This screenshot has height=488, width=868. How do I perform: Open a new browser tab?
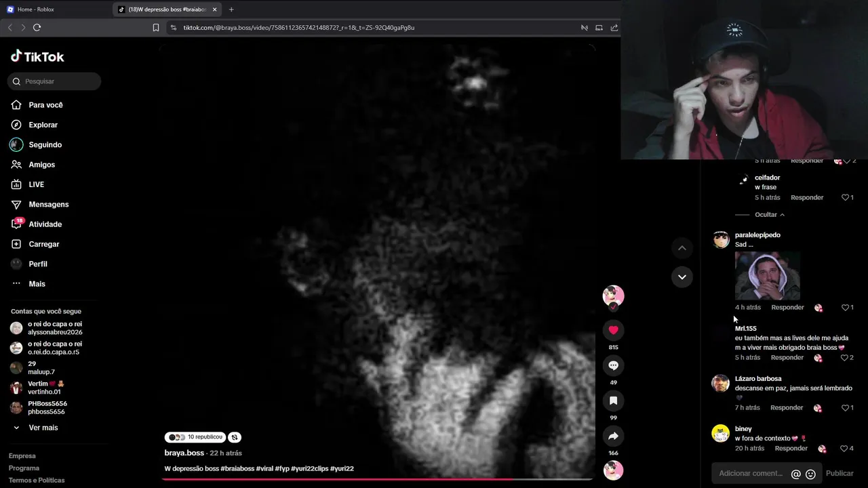[x=231, y=9]
